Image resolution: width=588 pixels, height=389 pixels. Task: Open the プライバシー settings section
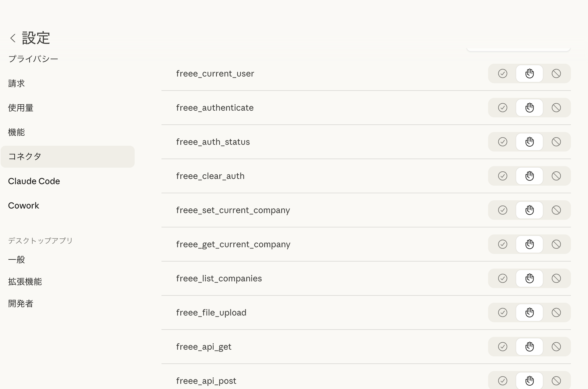point(33,59)
